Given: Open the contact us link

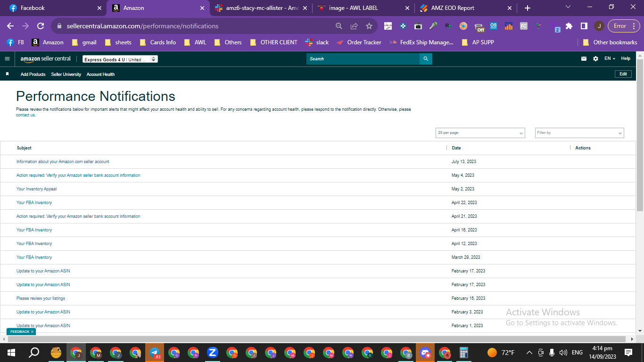Looking at the screenshot, I should tap(26, 115).
